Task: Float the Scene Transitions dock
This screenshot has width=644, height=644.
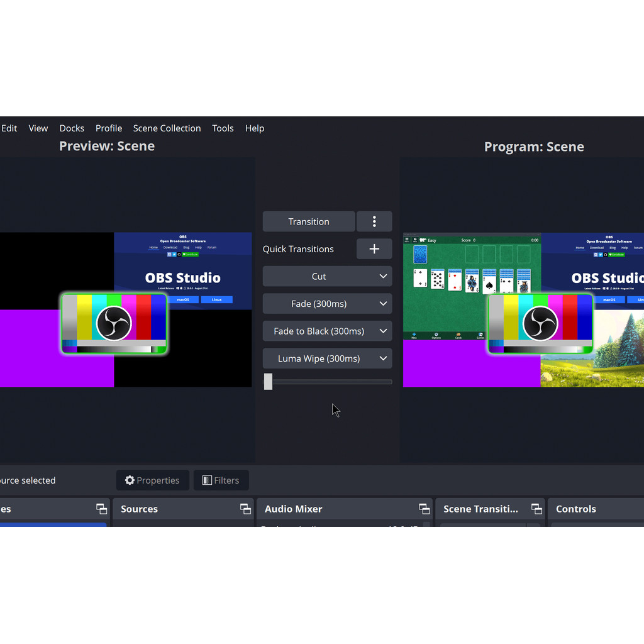Action: click(536, 509)
